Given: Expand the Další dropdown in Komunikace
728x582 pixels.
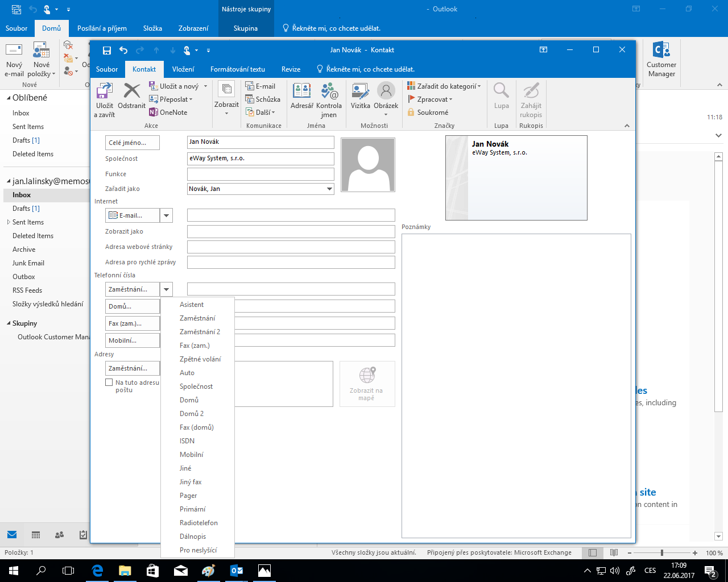Looking at the screenshot, I should coord(260,113).
